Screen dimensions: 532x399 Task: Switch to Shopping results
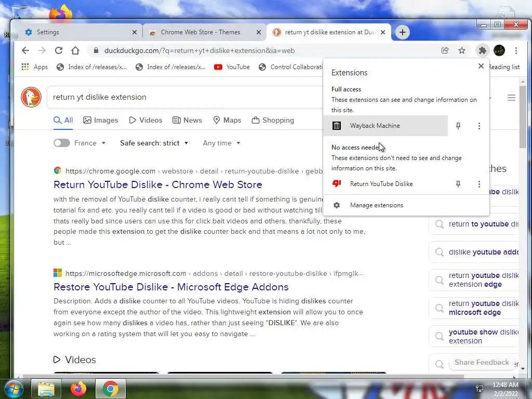pos(273,120)
